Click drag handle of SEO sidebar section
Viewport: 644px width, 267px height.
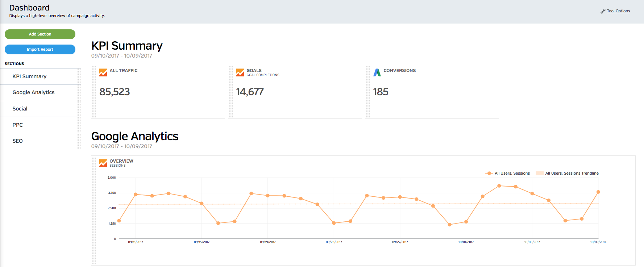click(x=79, y=141)
